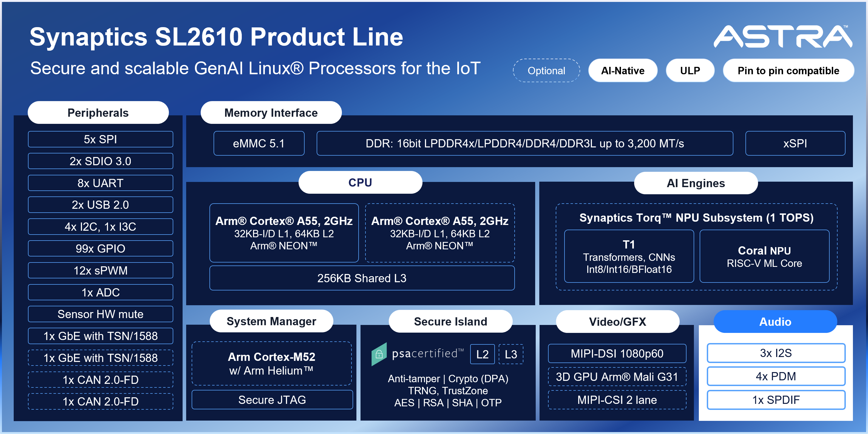
Task: Select the dashed L3 certification box
Action: (x=510, y=354)
